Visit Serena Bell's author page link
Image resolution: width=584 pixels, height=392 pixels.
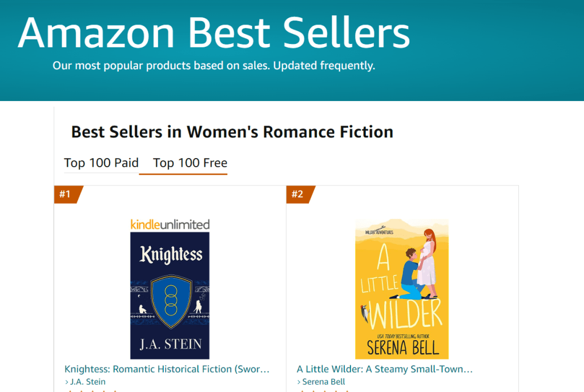(x=324, y=382)
